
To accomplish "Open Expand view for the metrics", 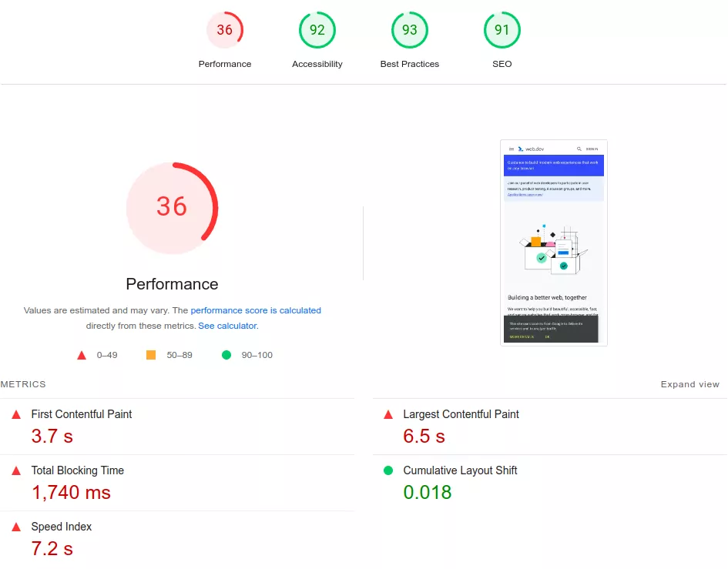I will point(689,384).
